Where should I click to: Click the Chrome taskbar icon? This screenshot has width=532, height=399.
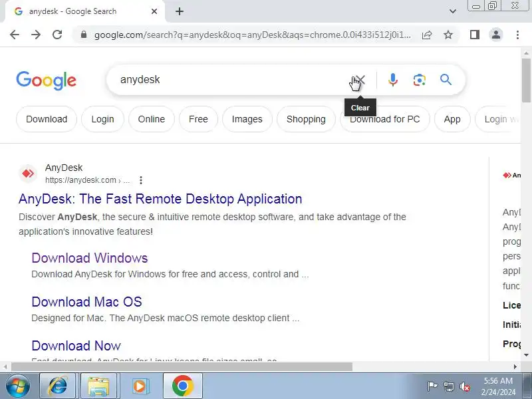(182, 386)
